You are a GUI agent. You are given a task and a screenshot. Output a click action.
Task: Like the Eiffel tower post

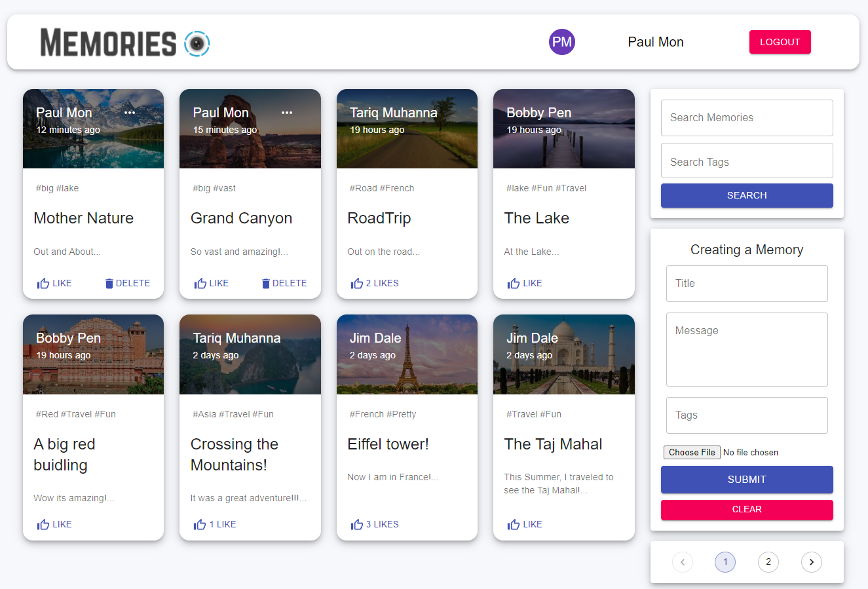tap(374, 523)
